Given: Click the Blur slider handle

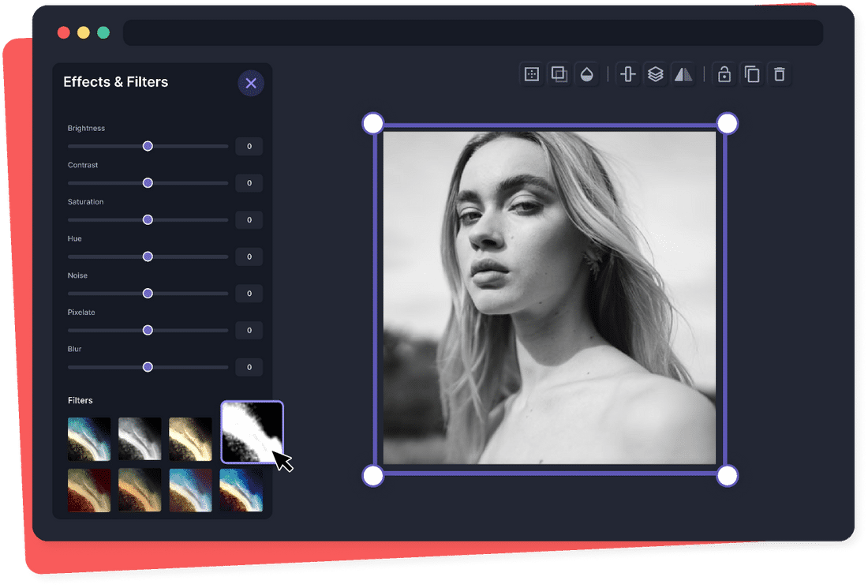Looking at the screenshot, I should (148, 367).
